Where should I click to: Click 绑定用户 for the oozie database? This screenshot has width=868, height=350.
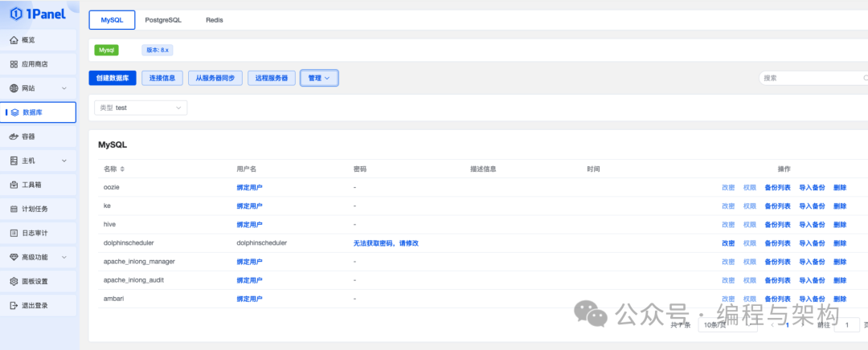click(x=249, y=187)
